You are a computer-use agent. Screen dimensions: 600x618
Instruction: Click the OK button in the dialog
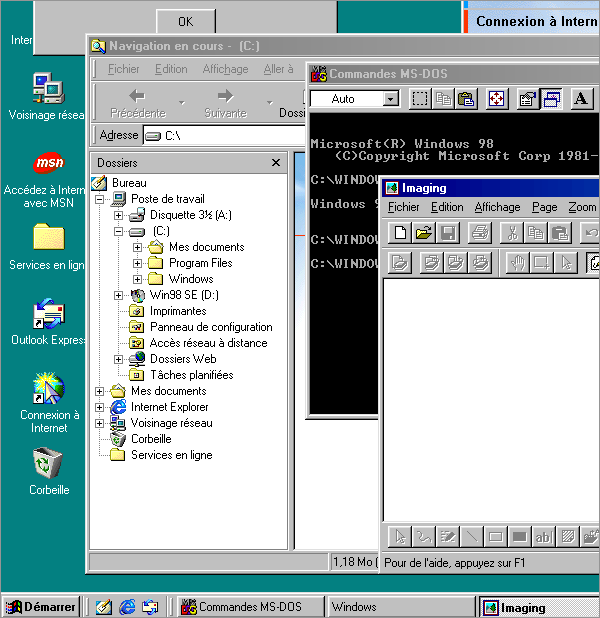click(186, 21)
